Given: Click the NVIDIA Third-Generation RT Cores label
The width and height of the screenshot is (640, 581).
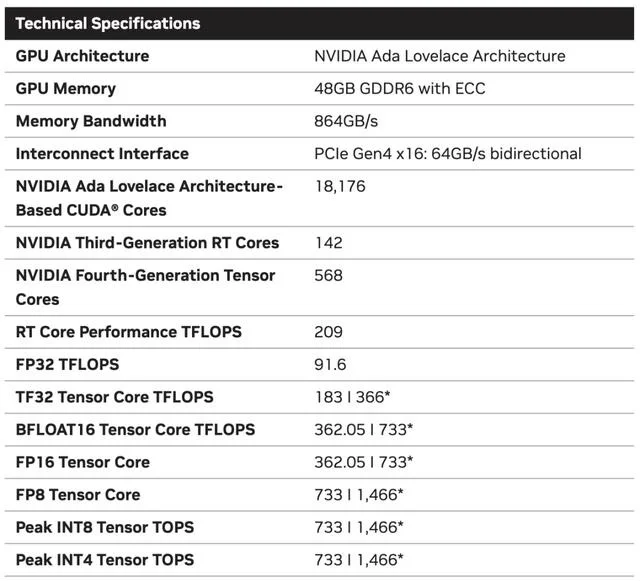Looking at the screenshot, I should pyautogui.click(x=147, y=242).
